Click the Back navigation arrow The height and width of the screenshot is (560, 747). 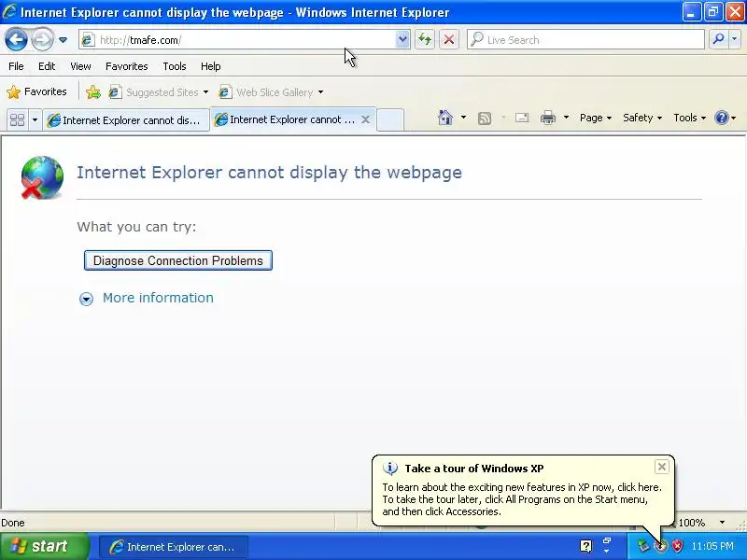(x=16, y=39)
